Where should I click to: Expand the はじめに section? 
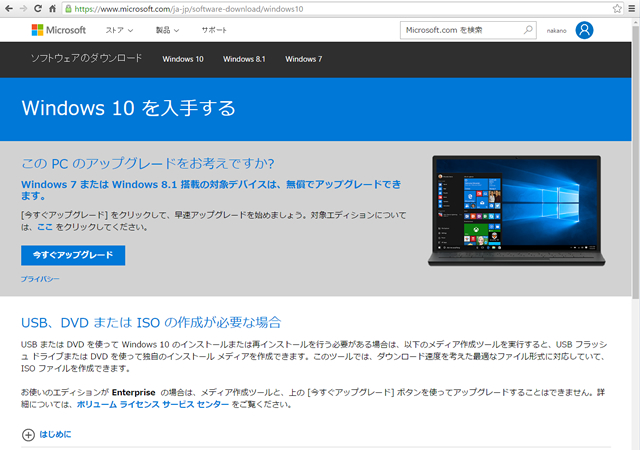pos(47,434)
